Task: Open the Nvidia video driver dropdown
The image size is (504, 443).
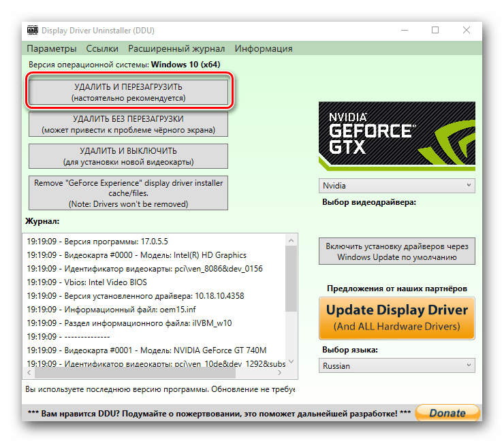Action: pyautogui.click(x=397, y=186)
